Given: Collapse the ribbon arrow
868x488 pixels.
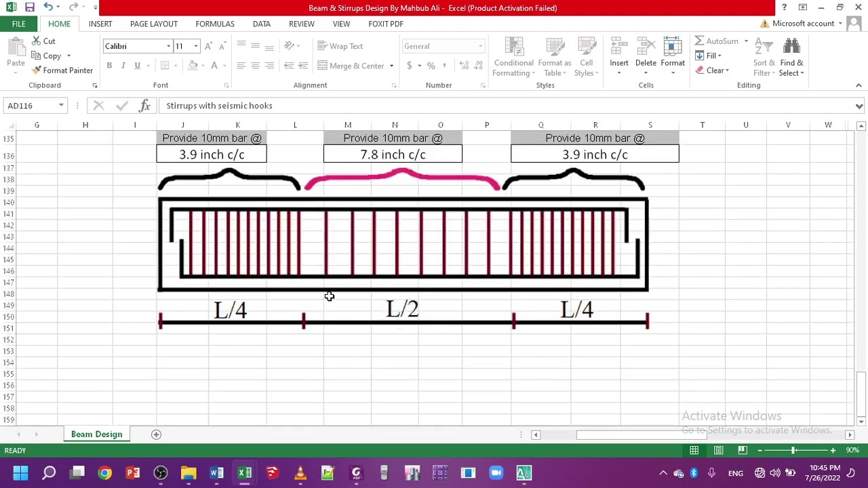Looking at the screenshot, I should pyautogui.click(x=859, y=85).
